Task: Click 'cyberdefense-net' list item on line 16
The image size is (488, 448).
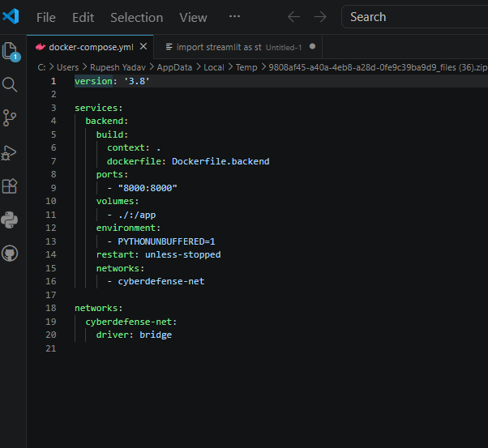Action: click(161, 282)
